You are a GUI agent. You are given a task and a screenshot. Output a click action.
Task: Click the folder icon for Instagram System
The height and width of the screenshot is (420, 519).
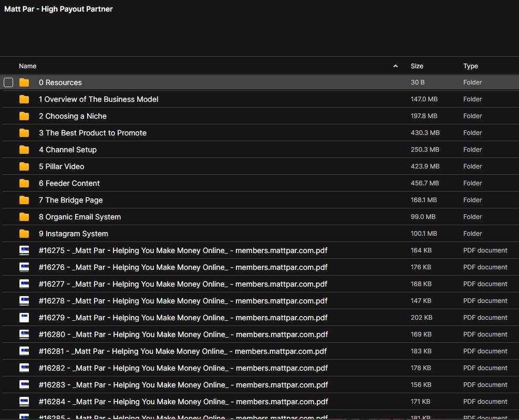(24, 234)
